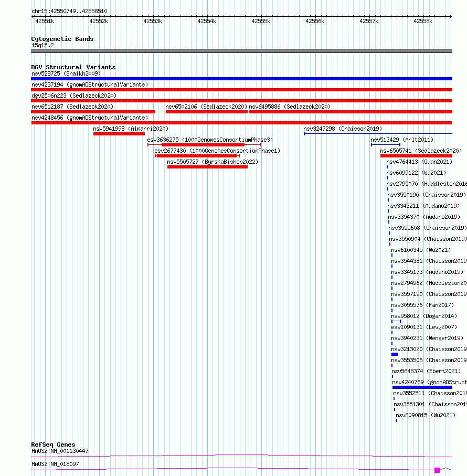Open nsv2795070 Huddleston variant
Image resolution: width=467 pixels, height=476 pixels.
[427, 184]
